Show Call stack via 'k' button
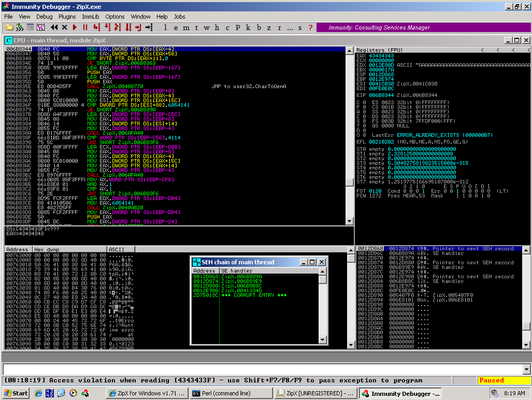 click(x=248, y=27)
